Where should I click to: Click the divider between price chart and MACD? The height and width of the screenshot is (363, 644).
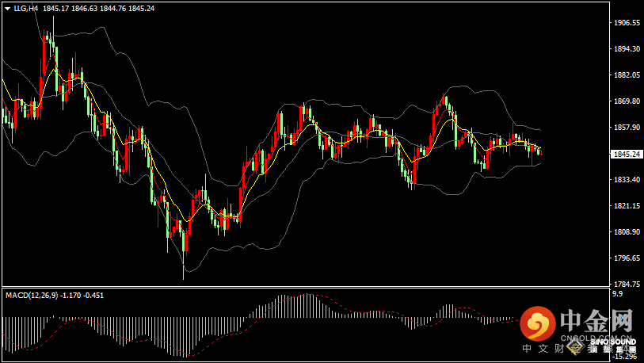306,287
